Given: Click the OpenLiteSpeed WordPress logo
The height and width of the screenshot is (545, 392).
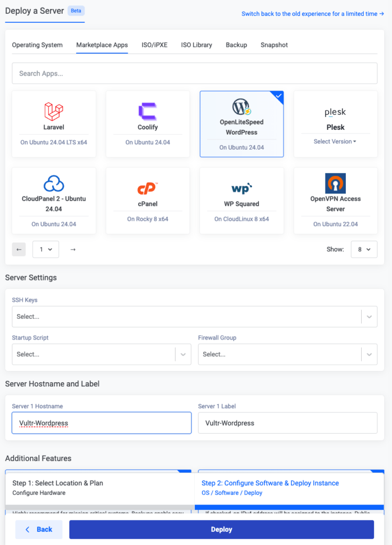Looking at the screenshot, I should 241,106.
